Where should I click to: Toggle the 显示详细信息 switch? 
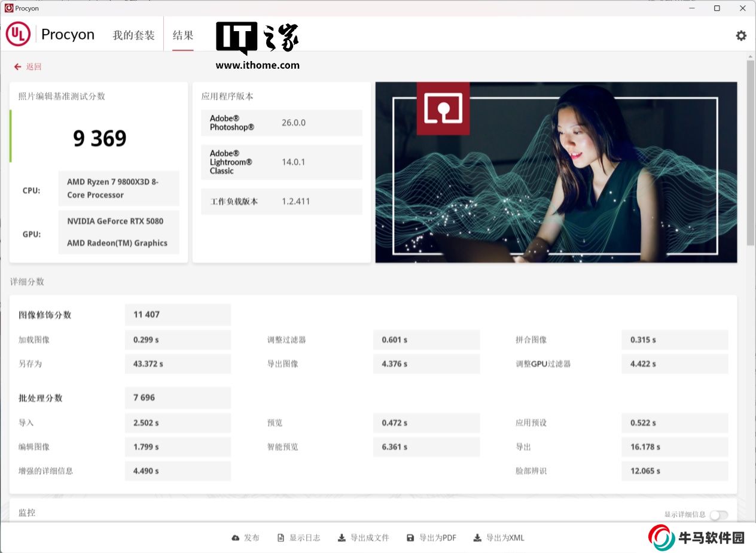(718, 515)
